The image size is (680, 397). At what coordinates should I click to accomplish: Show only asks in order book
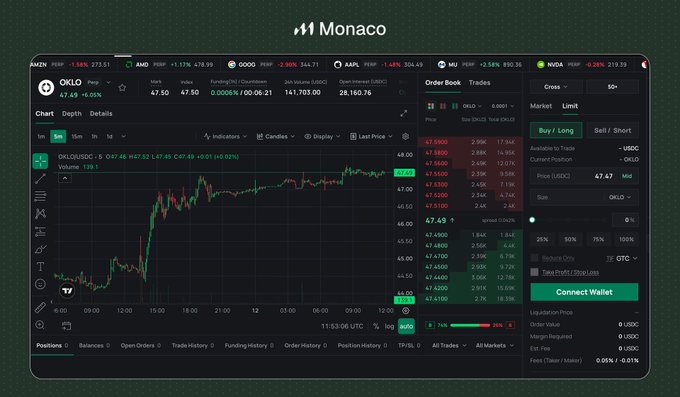pyautogui.click(x=443, y=106)
